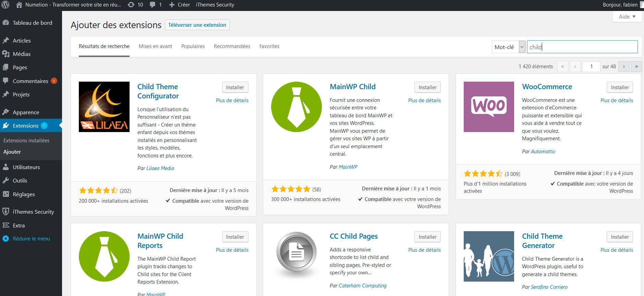
Task: Click the Lilaea plugin thumbnail
Action: coord(104,107)
